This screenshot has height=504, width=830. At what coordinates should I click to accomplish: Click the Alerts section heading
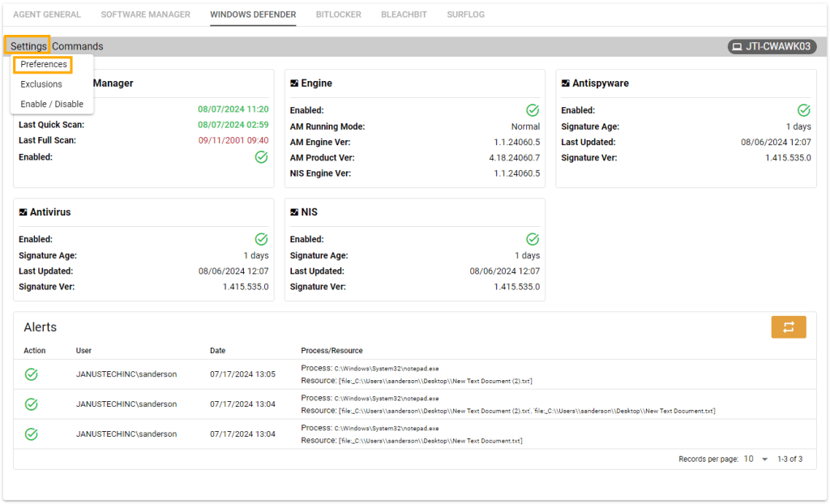41,327
